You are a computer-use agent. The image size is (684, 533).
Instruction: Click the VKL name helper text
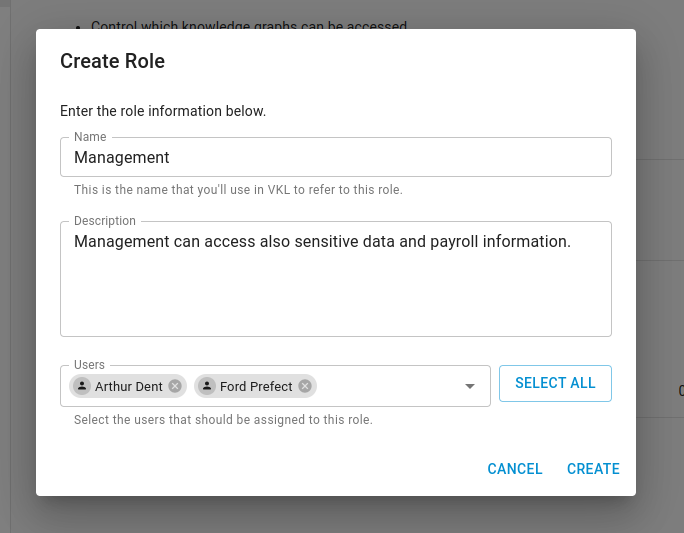[x=238, y=190]
